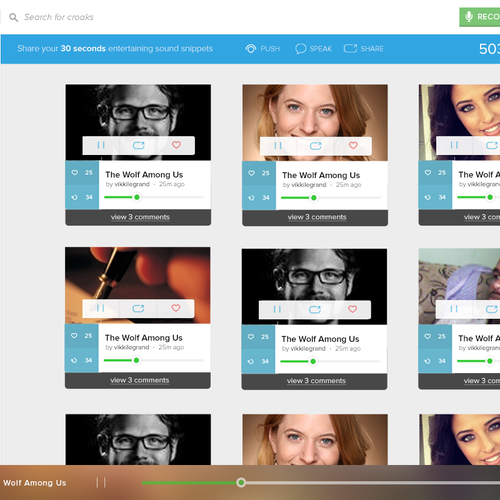Screen dimensions: 500x500
Task: Click reposts count 34 on purple scarf card
Action: 435,361
